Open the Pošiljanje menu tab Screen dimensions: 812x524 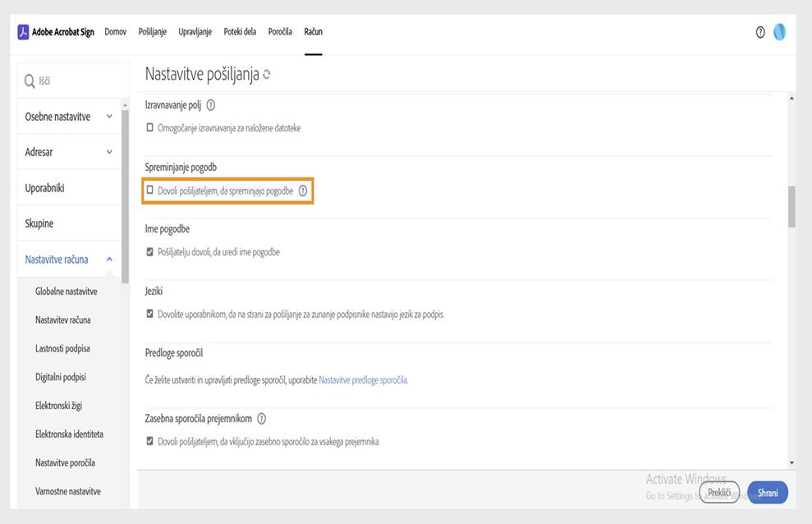(153, 32)
